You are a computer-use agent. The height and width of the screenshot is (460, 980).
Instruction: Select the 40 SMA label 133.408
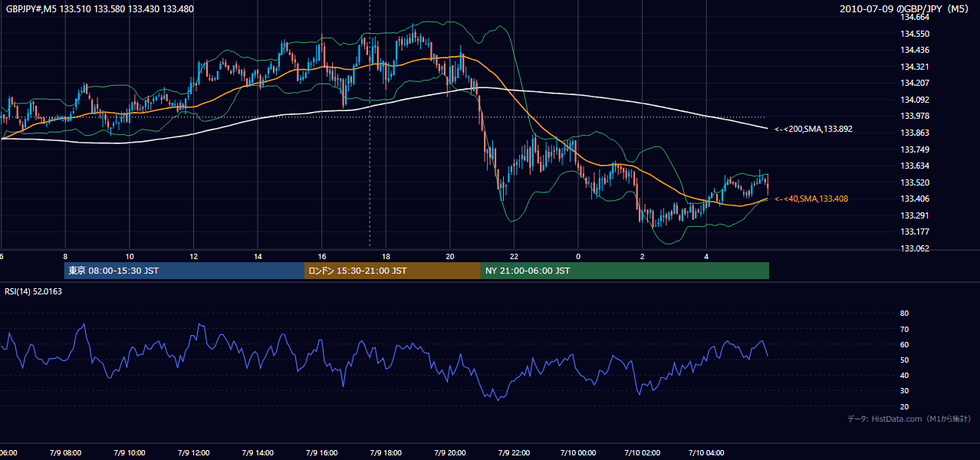[811, 199]
